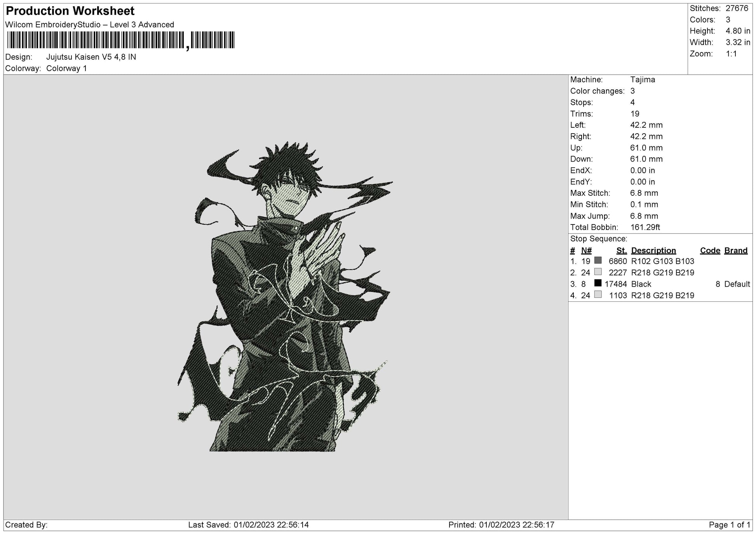Click the 'Down:' label
The width and height of the screenshot is (756, 534).
(582, 159)
